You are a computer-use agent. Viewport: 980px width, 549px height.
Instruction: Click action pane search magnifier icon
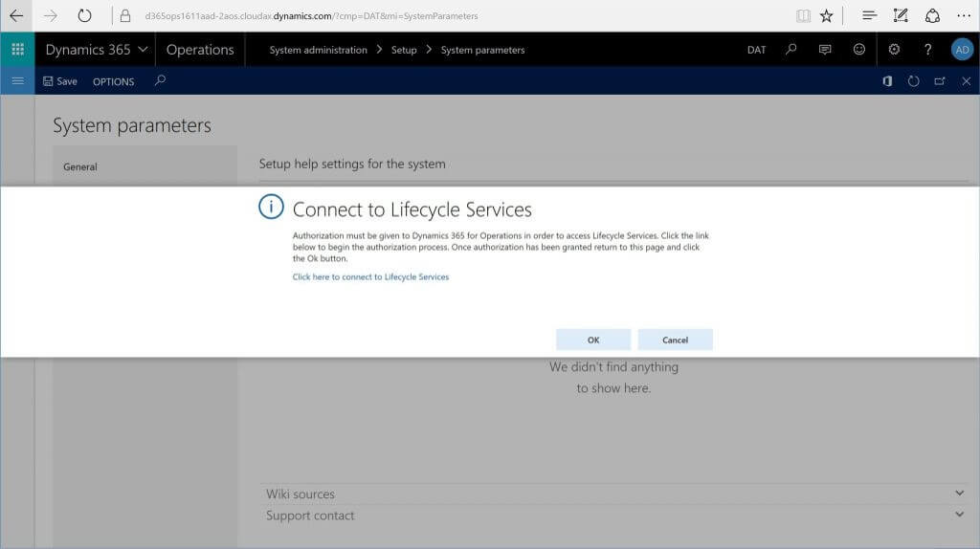coord(160,80)
